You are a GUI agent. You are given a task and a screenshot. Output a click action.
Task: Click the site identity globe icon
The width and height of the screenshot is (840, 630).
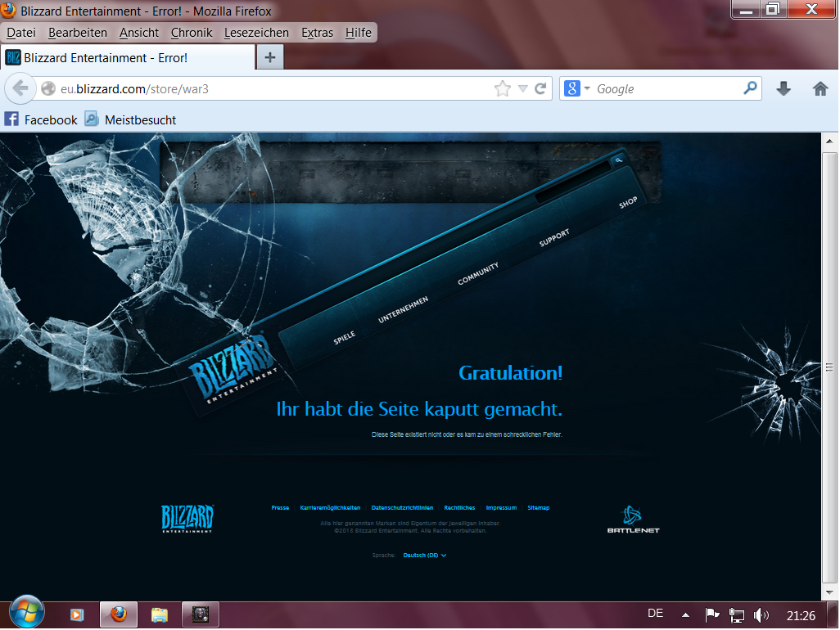pos(48,88)
